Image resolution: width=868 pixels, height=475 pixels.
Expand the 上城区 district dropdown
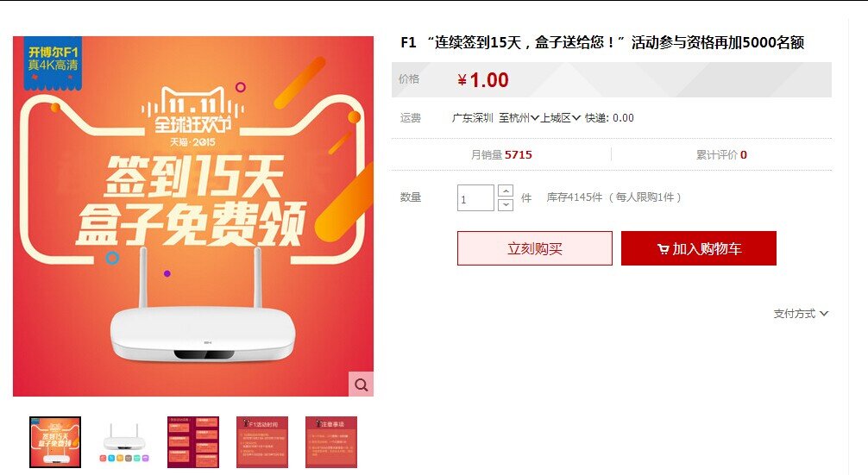560,118
